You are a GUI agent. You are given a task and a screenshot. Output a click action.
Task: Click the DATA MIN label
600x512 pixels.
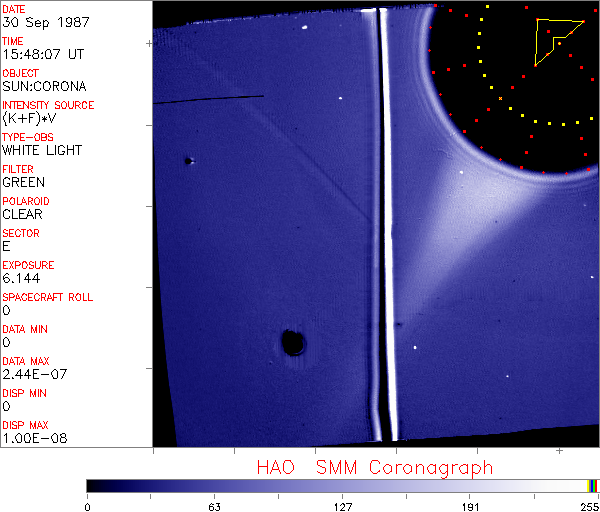(25, 329)
